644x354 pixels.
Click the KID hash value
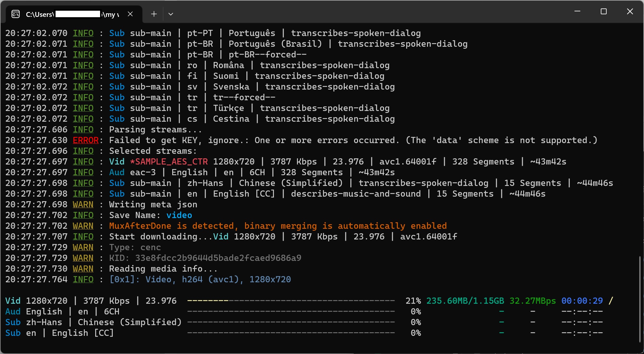218,258
